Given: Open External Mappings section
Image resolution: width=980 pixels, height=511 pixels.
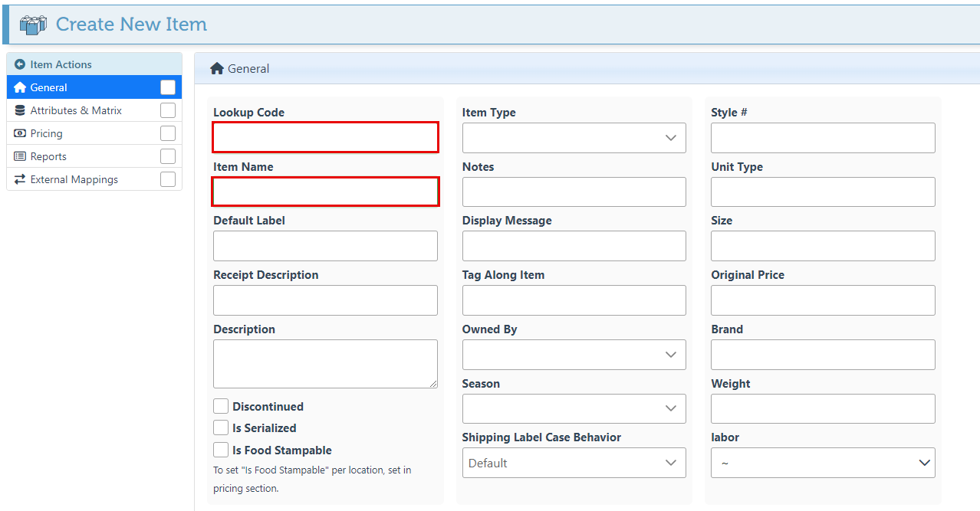Looking at the screenshot, I should click(74, 179).
